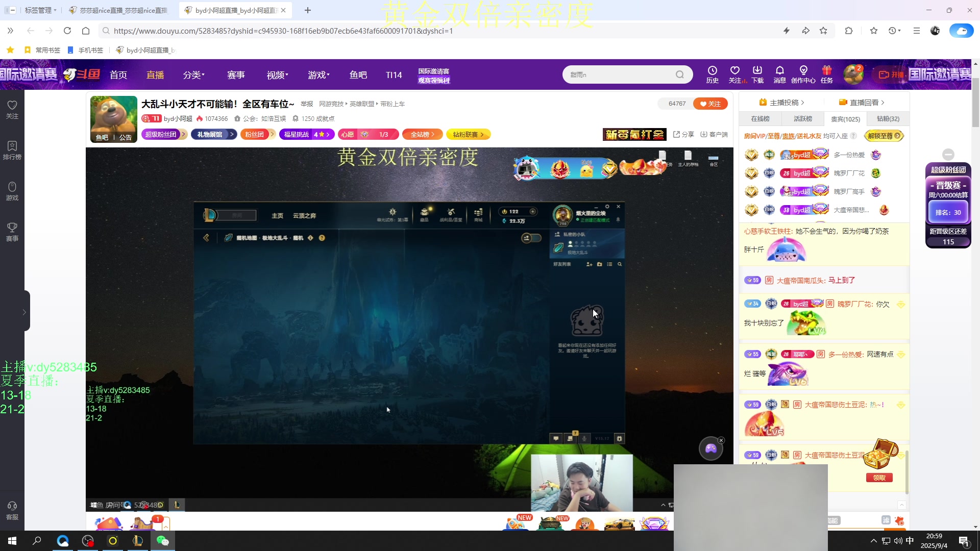Screen dimensions: 980x551
Task: Open 赛事 trophy in left sidebar
Action: tap(12, 232)
